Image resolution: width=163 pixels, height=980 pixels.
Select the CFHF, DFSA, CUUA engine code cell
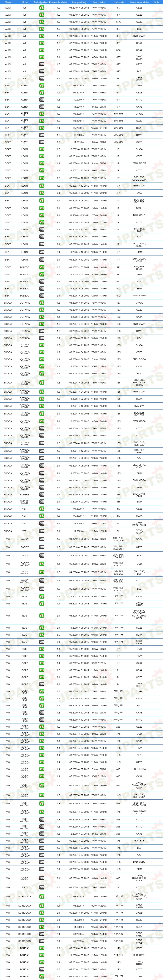point(139,524)
